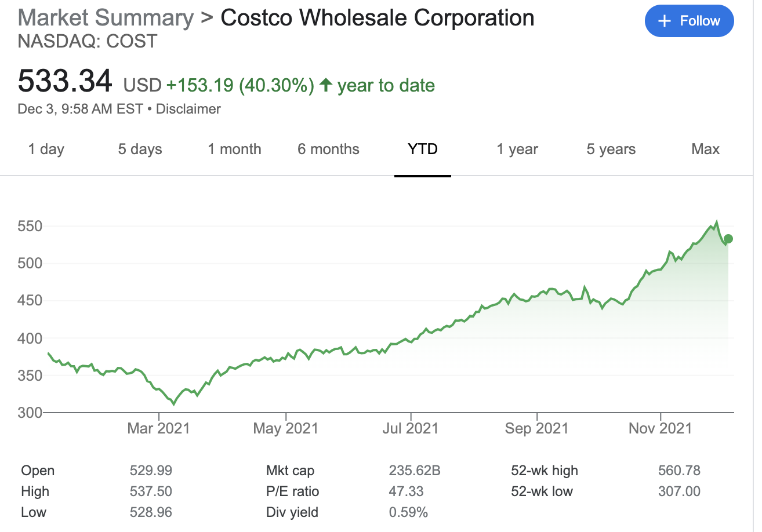This screenshot has width=762, height=532.
Task: Switch to the 1 year tab
Action: coord(517,149)
